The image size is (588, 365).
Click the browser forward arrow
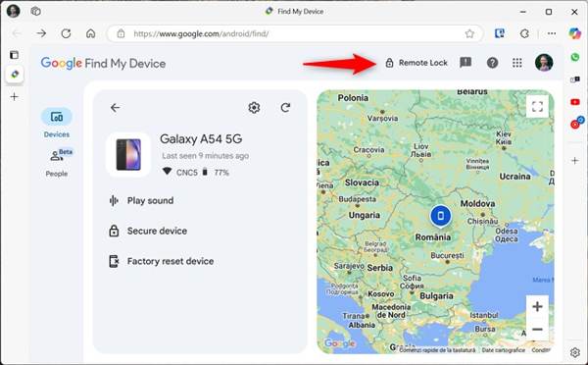(41, 33)
